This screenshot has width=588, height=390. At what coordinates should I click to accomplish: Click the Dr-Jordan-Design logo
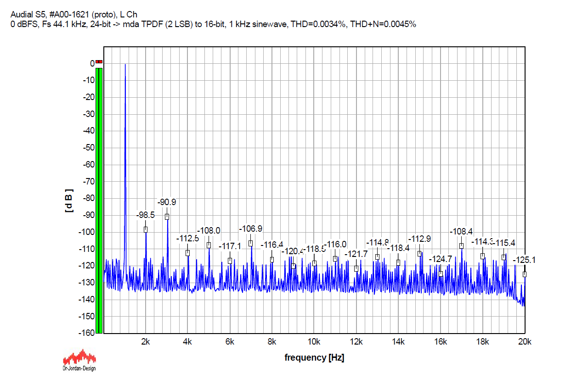tap(79, 360)
